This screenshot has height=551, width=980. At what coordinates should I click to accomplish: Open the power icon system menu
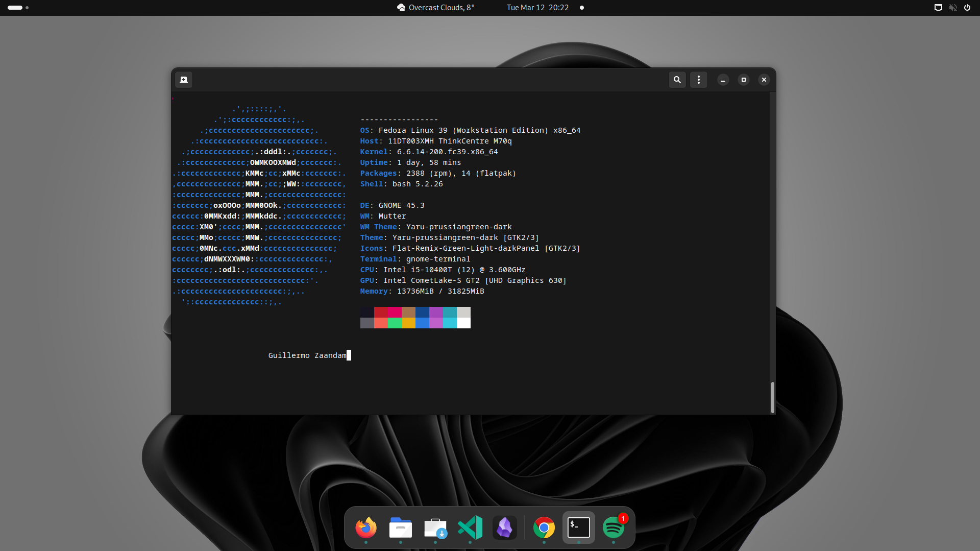click(967, 8)
